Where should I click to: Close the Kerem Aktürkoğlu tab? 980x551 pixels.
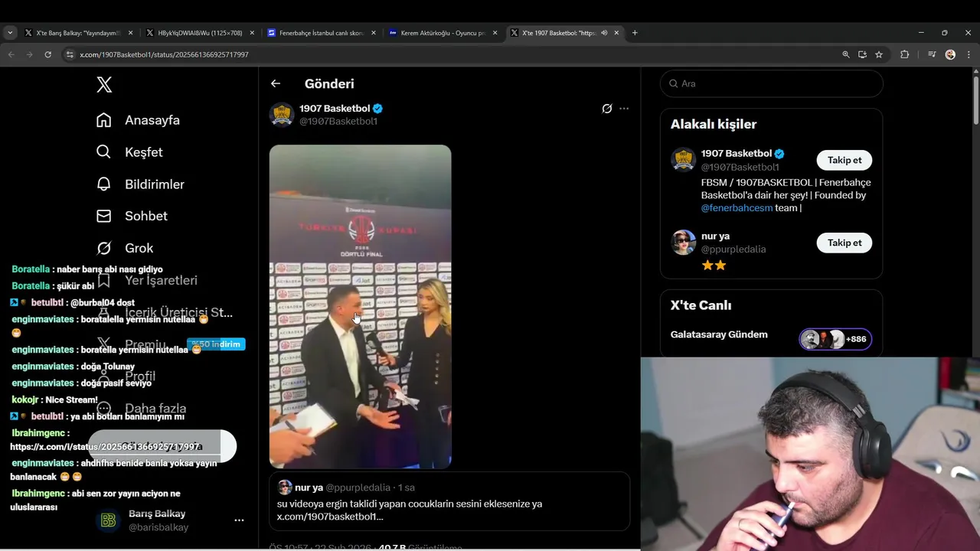(x=495, y=33)
